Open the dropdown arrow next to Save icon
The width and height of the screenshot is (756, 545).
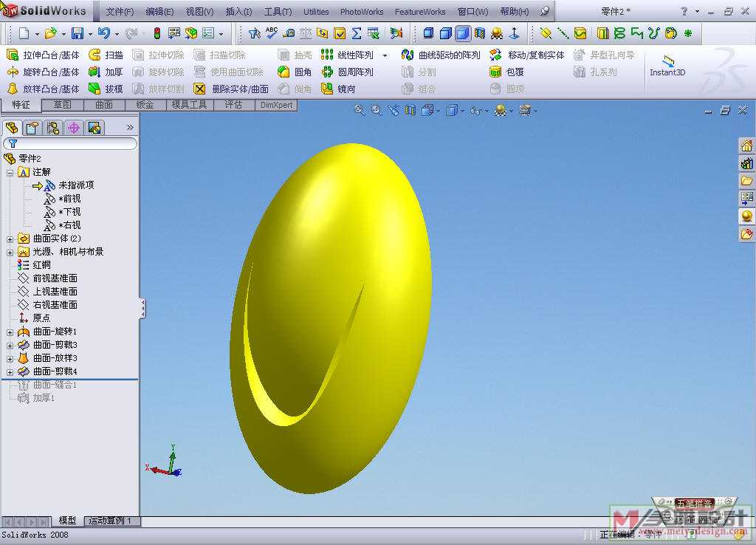(x=90, y=34)
